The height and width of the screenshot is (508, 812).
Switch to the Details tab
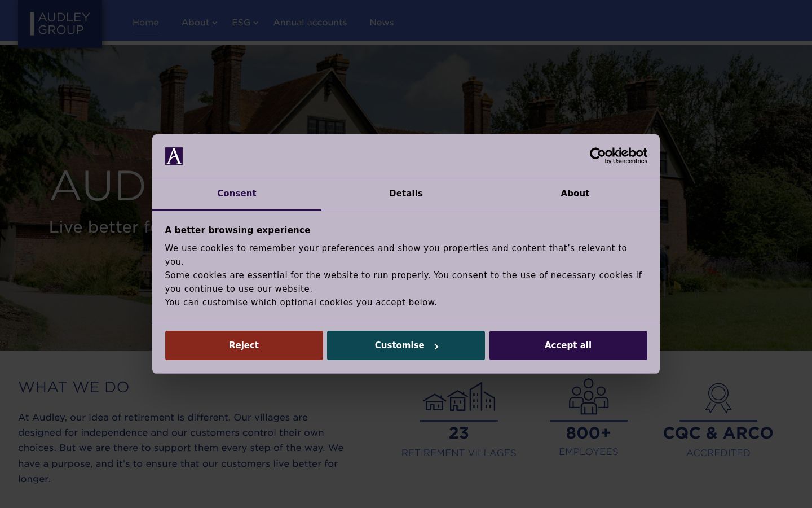406,194
